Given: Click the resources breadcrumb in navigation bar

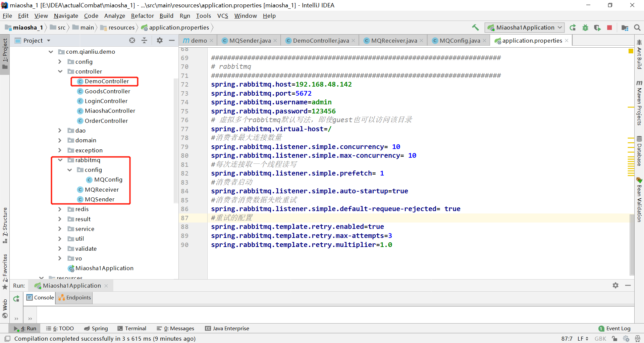Looking at the screenshot, I should (x=118, y=28).
